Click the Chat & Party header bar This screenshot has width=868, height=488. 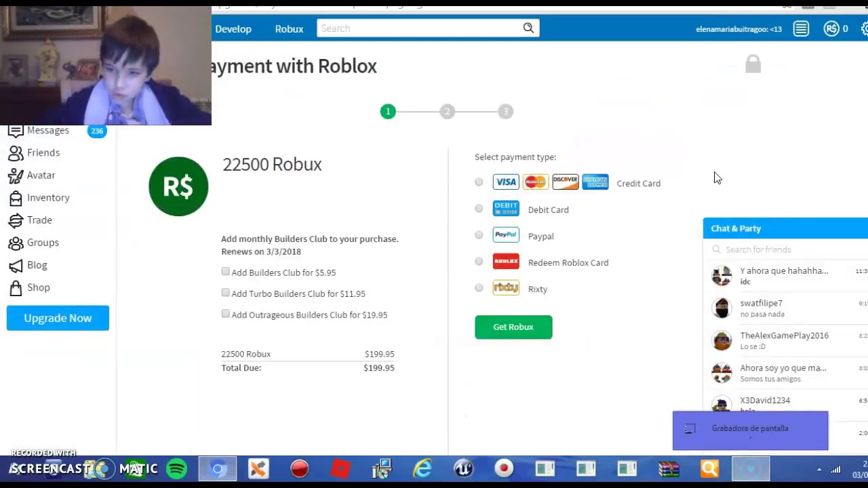pos(785,228)
